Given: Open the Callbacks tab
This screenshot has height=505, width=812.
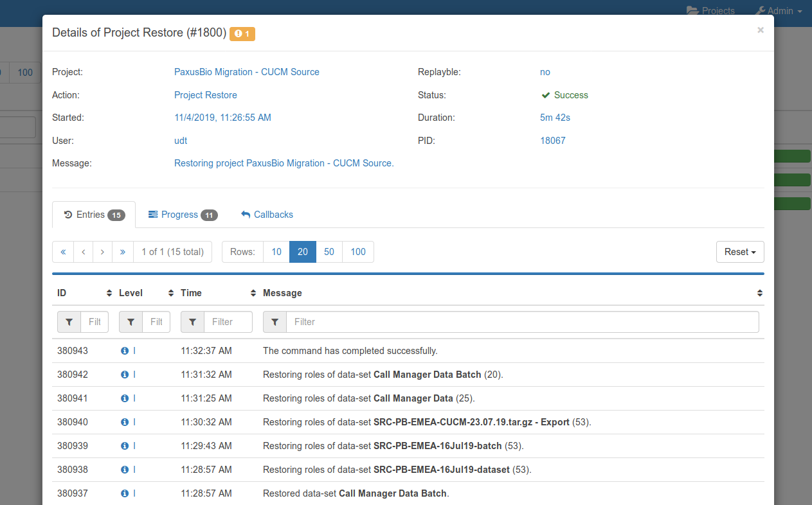Looking at the screenshot, I should pyautogui.click(x=266, y=215).
